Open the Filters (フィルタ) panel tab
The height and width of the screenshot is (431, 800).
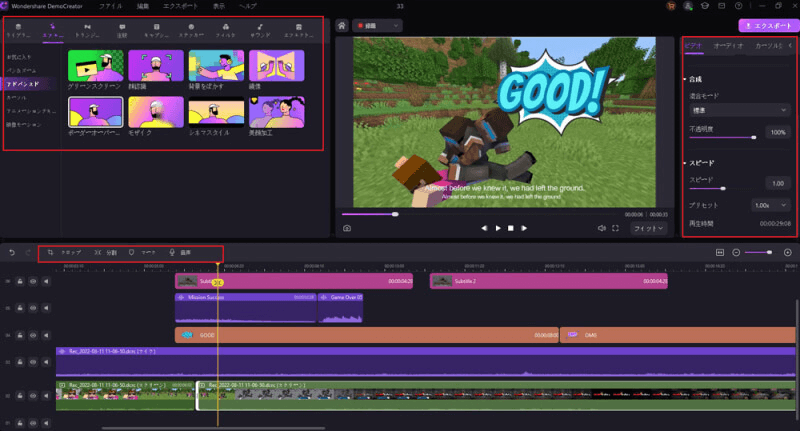coord(226,31)
